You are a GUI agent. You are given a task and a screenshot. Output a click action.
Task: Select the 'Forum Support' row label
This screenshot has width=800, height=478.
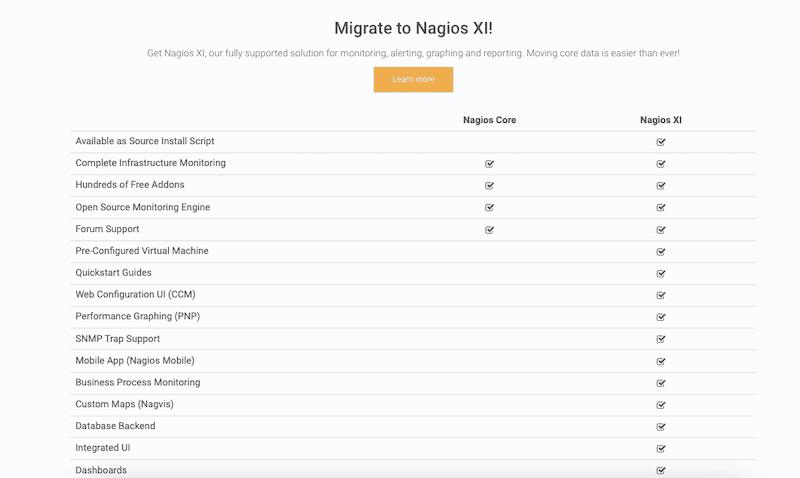(x=107, y=229)
